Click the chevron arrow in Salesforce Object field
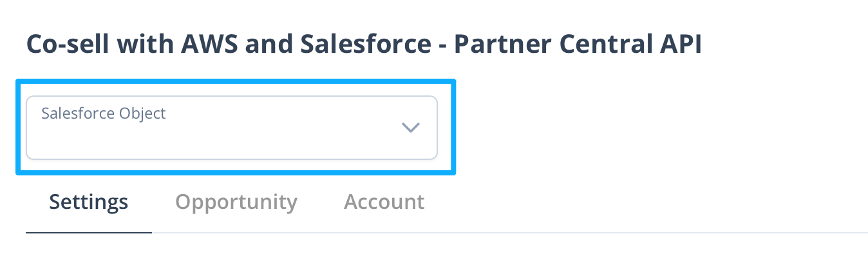The image size is (868, 276). tap(410, 128)
